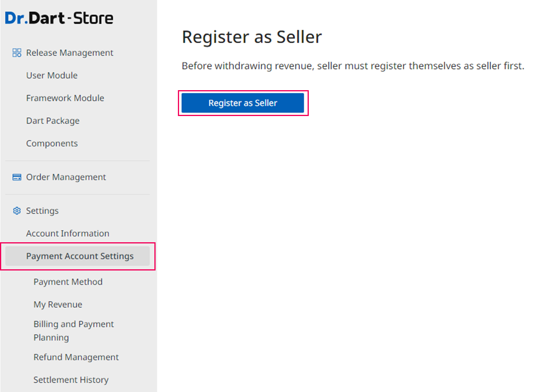Go to My Revenue

[58, 305]
